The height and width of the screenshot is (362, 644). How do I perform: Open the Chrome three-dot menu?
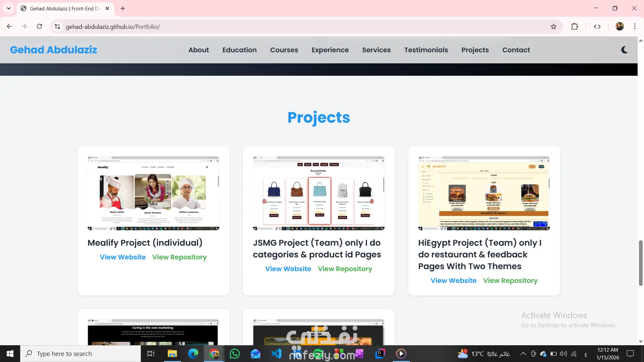[x=635, y=26]
